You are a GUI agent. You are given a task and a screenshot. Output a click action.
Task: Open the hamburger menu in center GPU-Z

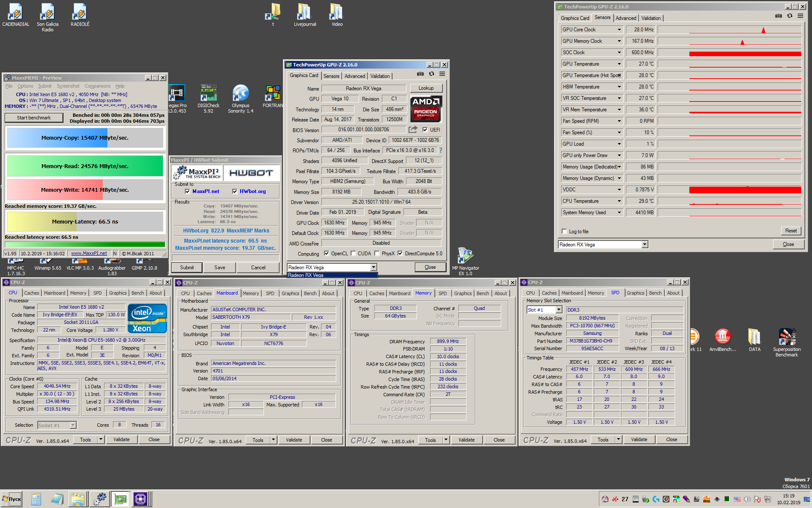pos(442,74)
